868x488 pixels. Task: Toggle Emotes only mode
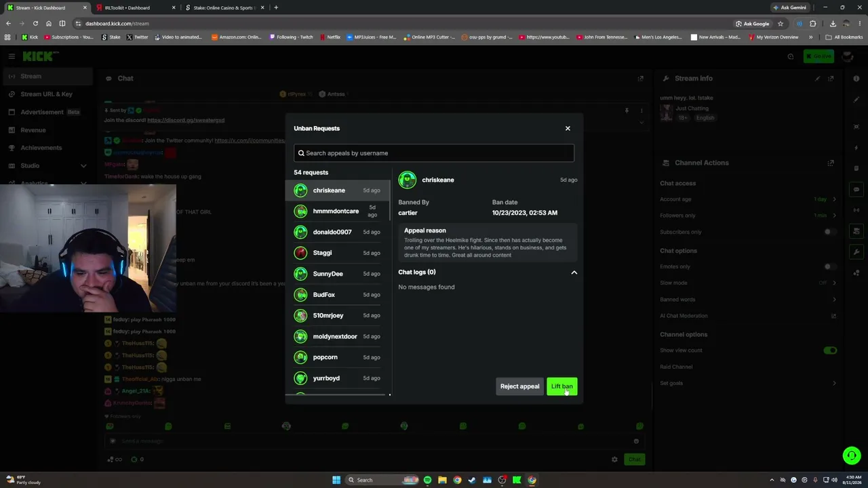pos(830,267)
